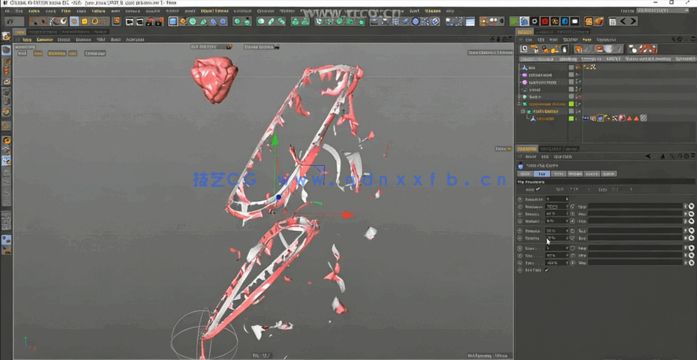Open the Layout dropdown at top right
Image resolution: width=697 pixels, height=360 pixels.
click(663, 11)
